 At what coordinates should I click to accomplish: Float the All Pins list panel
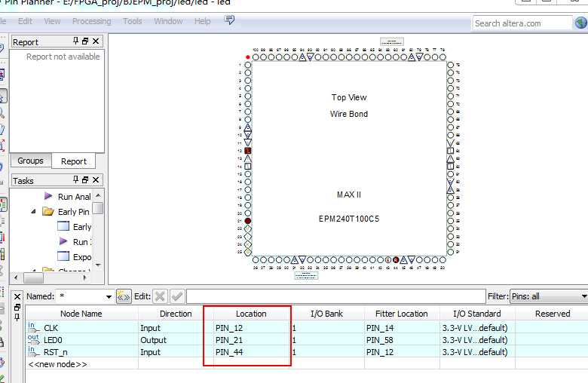pyautogui.click(x=17, y=307)
